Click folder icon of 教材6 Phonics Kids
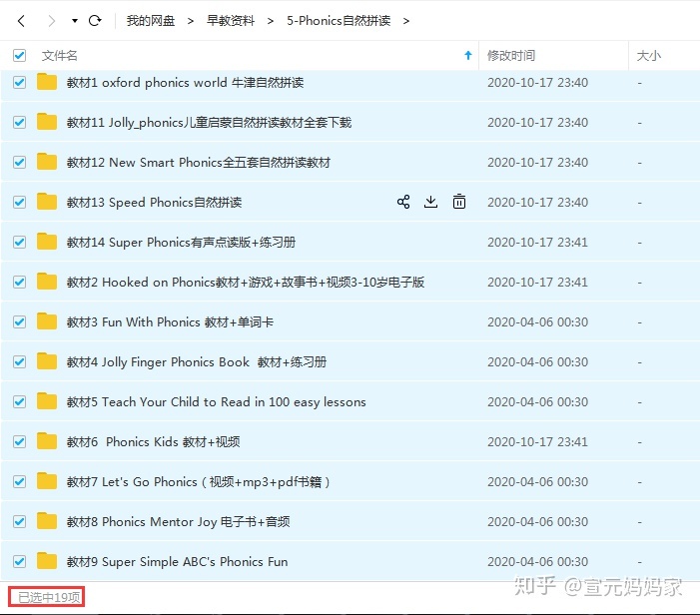700x615 pixels. 47,441
